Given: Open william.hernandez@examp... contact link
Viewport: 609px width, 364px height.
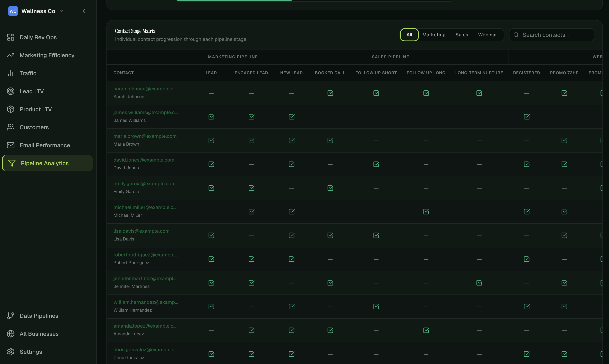Looking at the screenshot, I should (x=146, y=302).
